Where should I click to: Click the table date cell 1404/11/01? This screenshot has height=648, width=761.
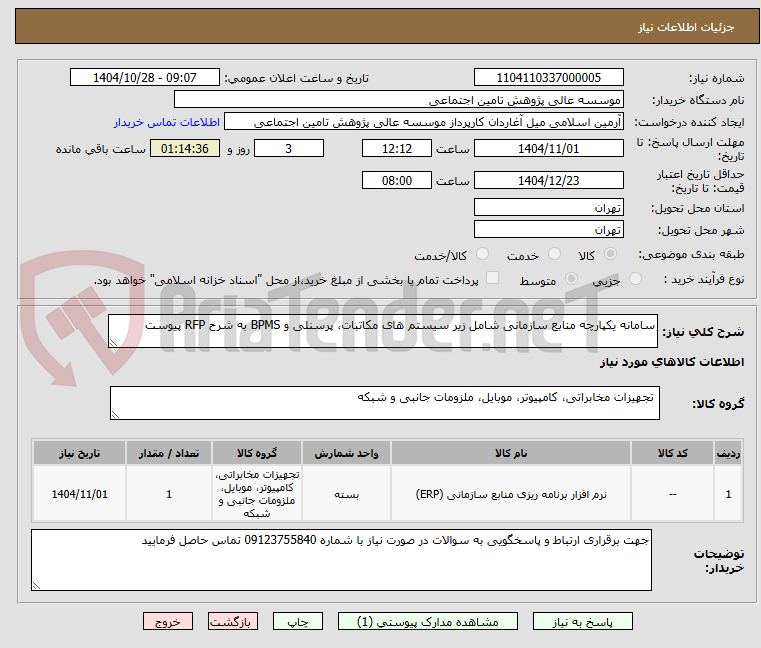[80, 494]
